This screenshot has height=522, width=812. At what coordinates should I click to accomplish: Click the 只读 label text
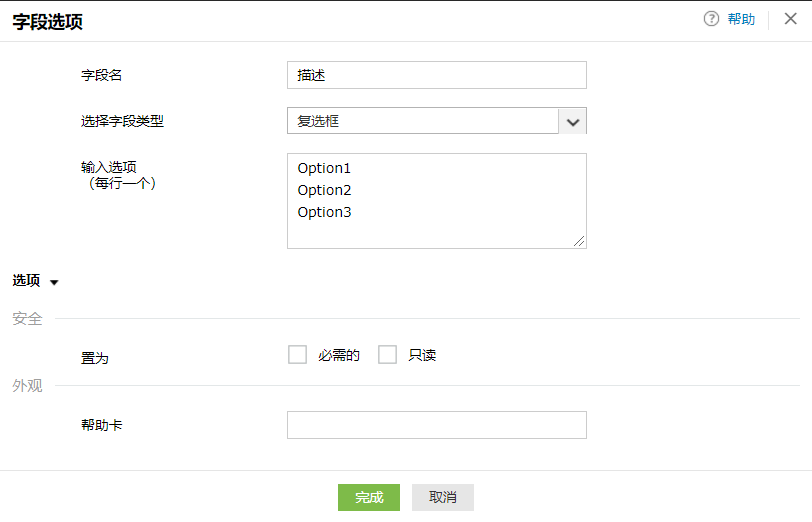pyautogui.click(x=422, y=355)
